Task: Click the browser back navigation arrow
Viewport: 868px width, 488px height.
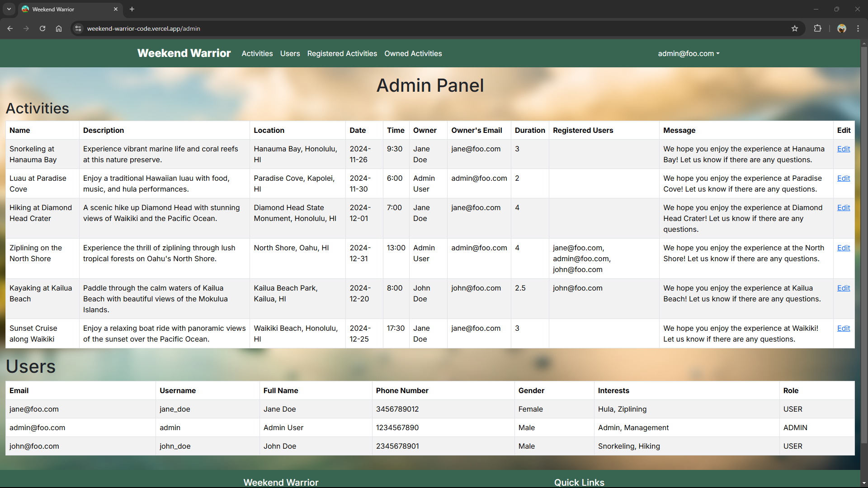Action: point(10,28)
